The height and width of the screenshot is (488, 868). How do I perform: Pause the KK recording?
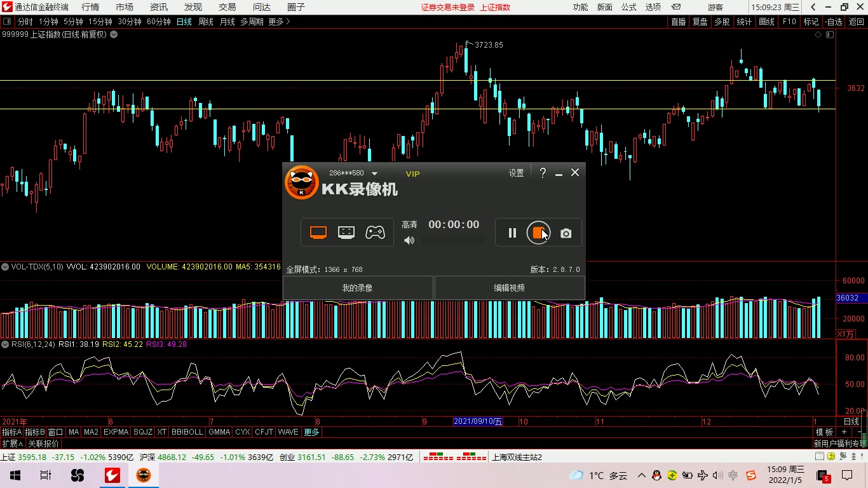coord(512,233)
